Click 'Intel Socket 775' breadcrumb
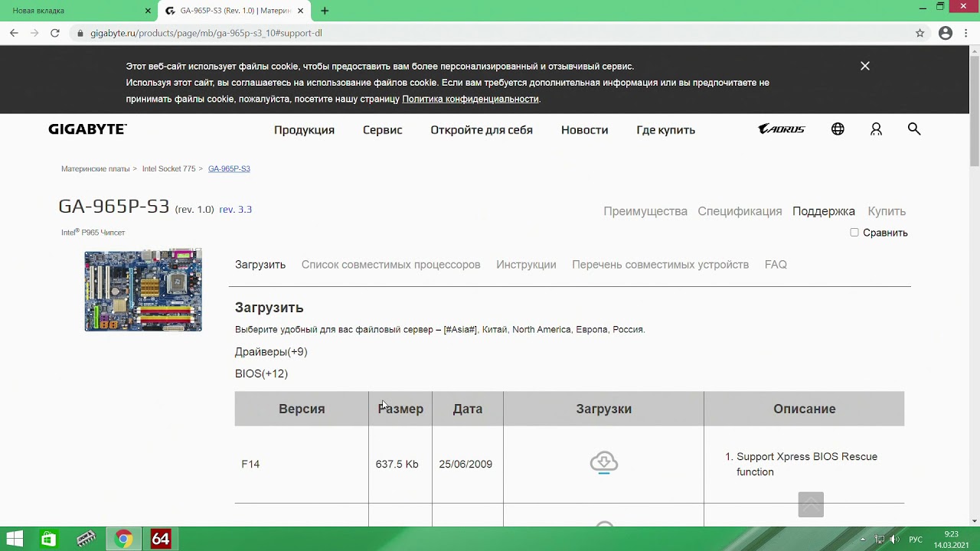Viewport: 980px width, 551px height. pyautogui.click(x=168, y=168)
